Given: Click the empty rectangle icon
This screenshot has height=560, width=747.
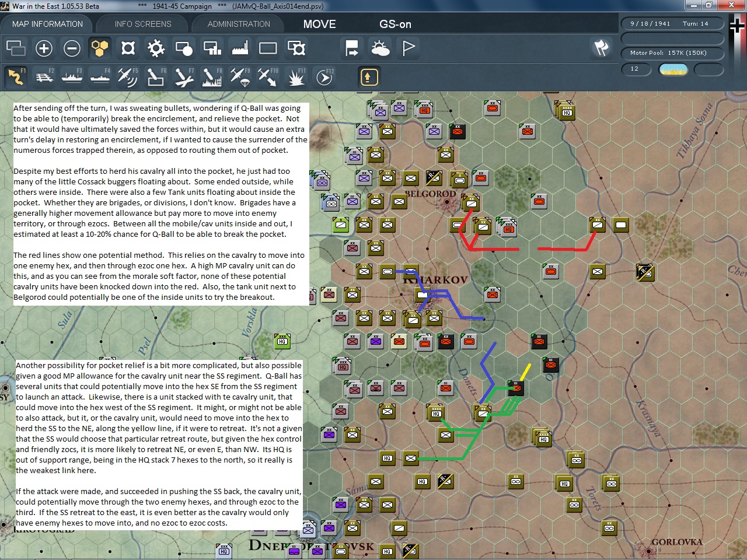Looking at the screenshot, I should pyautogui.click(x=268, y=48).
